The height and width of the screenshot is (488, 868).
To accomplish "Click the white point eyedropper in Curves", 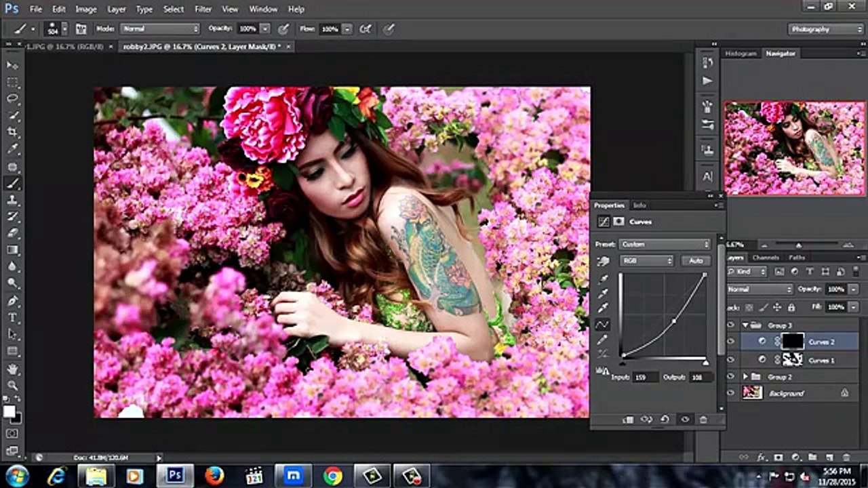I will [602, 309].
